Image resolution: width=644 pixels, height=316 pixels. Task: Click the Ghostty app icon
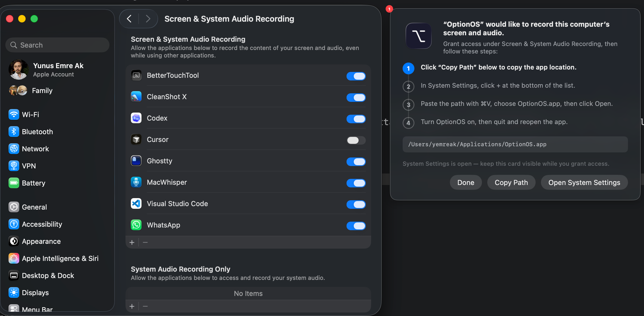[x=136, y=161]
